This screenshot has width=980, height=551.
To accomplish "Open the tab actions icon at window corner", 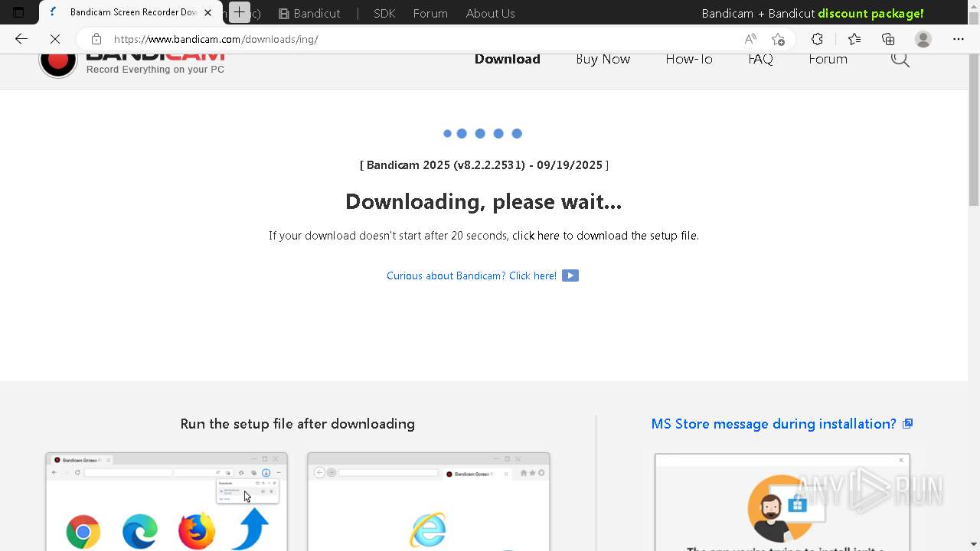I will pos(18,12).
